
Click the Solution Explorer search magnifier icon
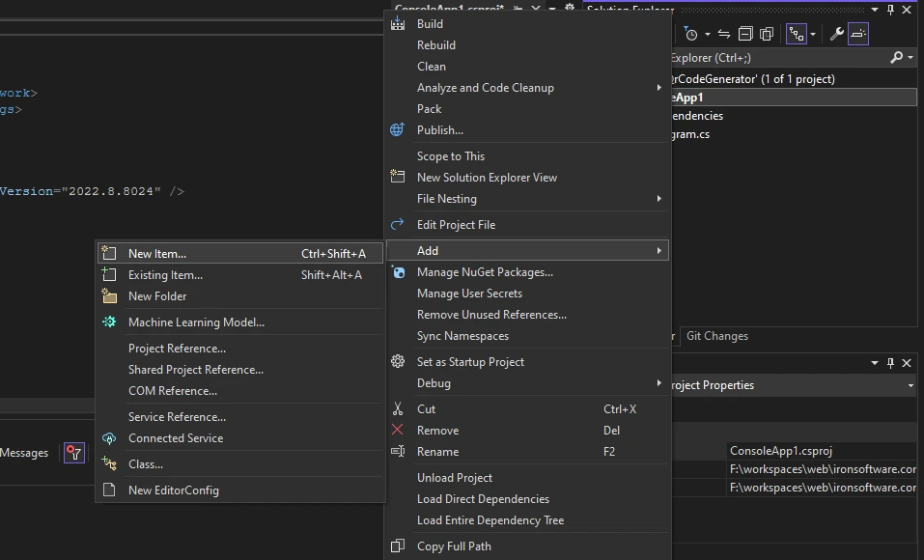click(897, 58)
